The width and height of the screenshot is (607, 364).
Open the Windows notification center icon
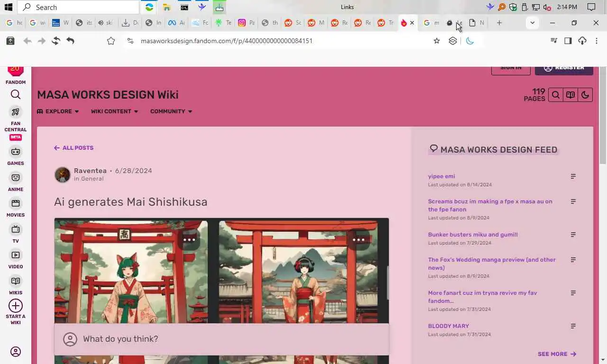[591, 7]
